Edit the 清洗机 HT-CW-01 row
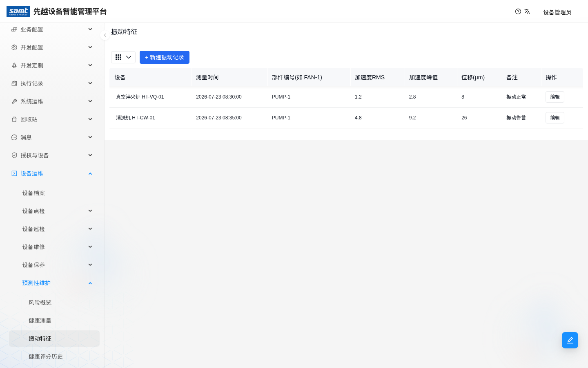This screenshot has height=368, width=588. tap(555, 118)
